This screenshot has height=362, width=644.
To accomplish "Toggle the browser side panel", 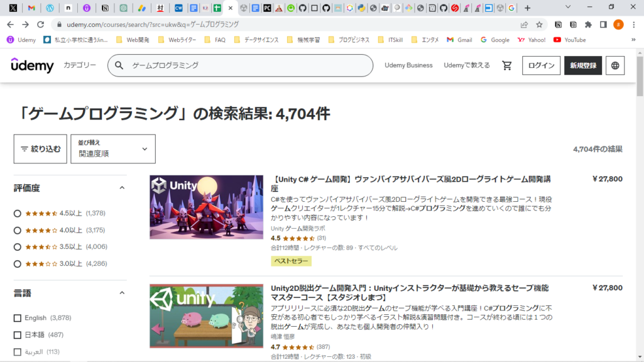I will [x=603, y=25].
